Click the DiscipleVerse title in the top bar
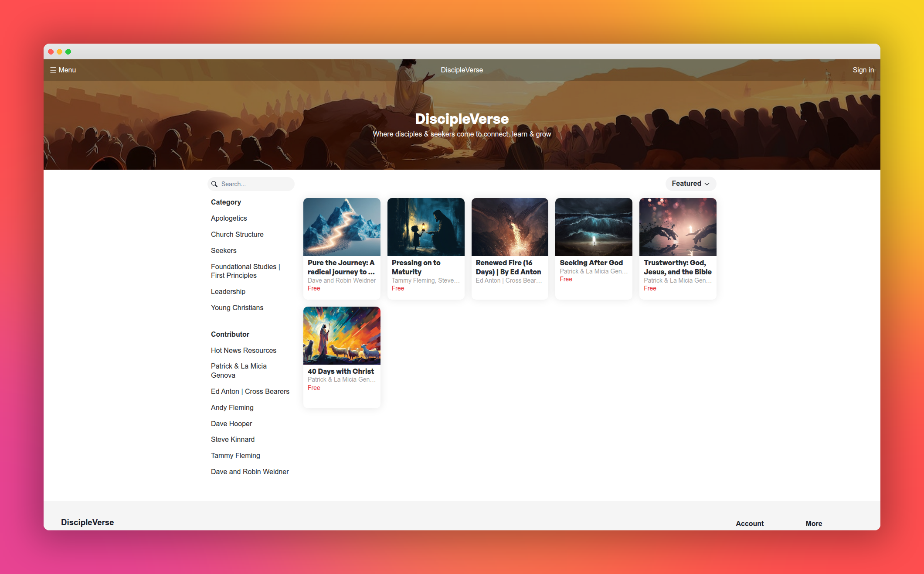Viewport: 924px width, 574px height. pyautogui.click(x=462, y=70)
